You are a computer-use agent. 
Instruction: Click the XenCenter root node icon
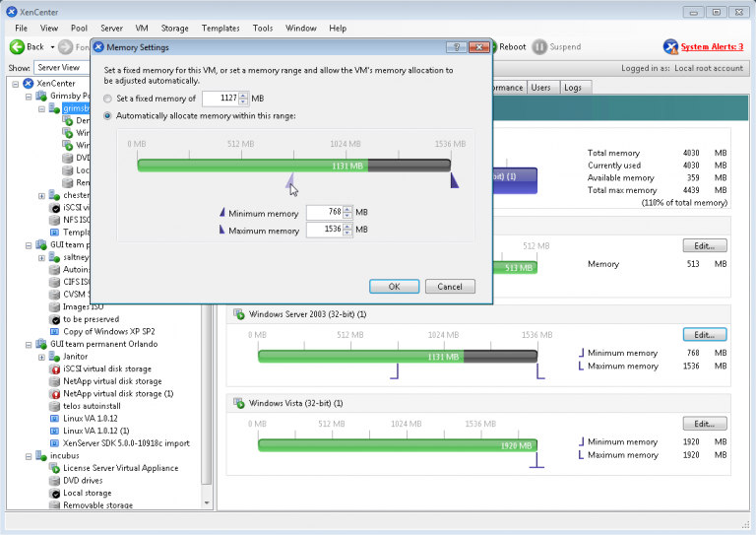pos(29,83)
